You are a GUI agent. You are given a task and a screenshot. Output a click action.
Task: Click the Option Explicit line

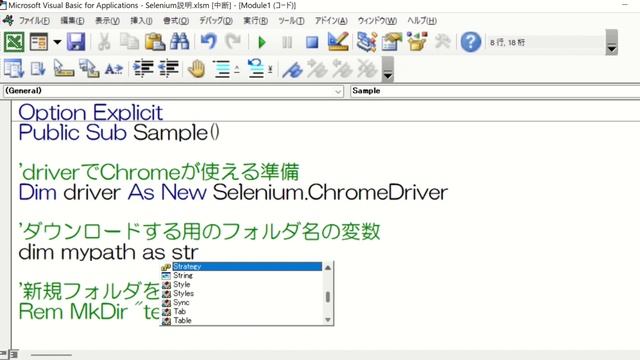[91, 112]
